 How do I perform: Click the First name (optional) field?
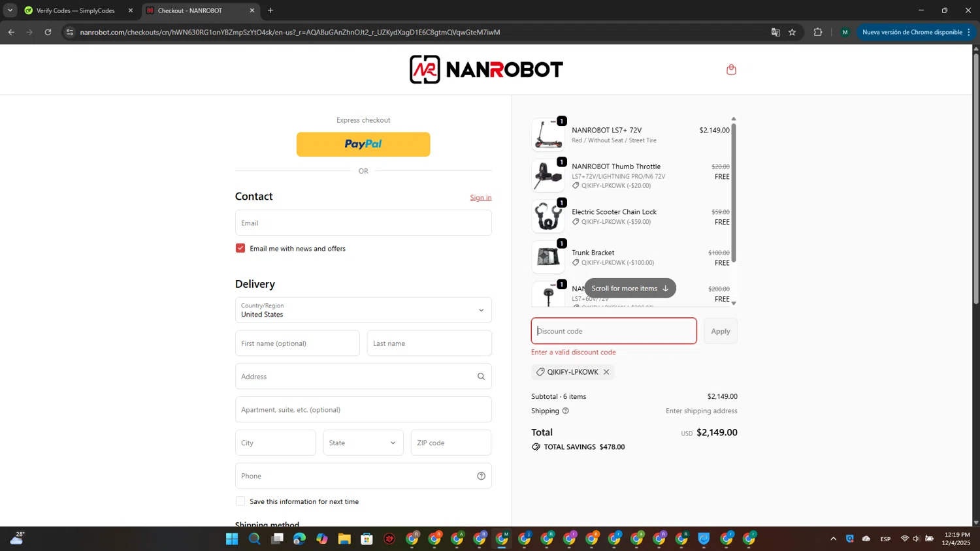click(297, 343)
